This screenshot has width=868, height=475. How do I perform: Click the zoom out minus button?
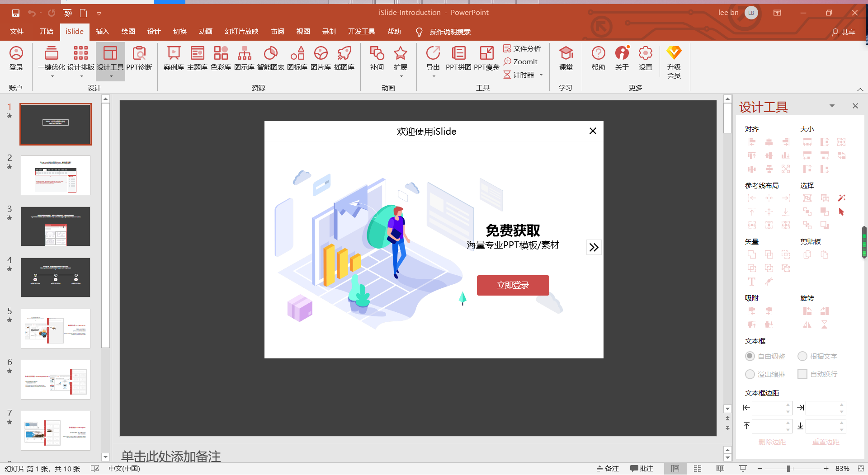click(x=760, y=469)
